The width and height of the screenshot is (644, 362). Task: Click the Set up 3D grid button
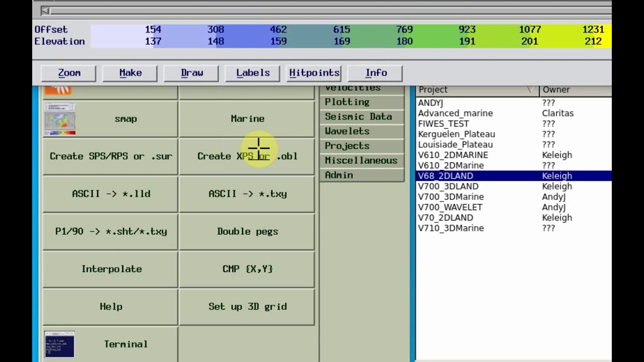tap(247, 307)
